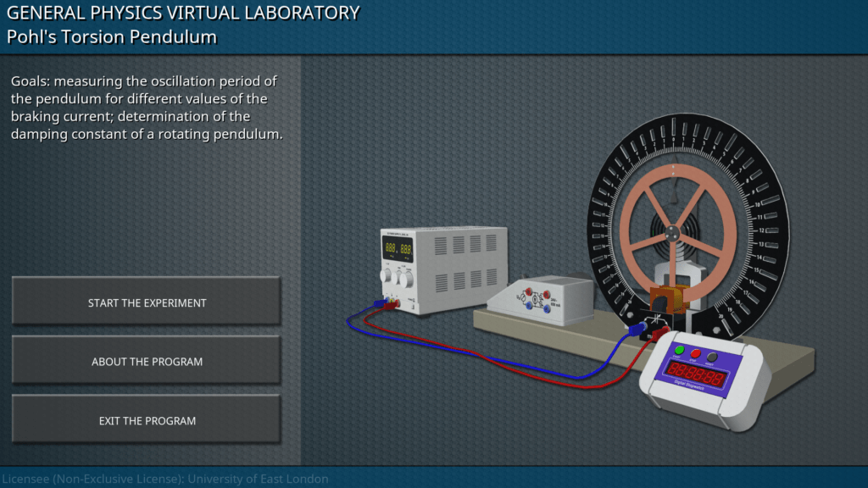Click the Pohl's Torsion Pendulum title
The width and height of the screenshot is (868, 488).
pos(112,37)
